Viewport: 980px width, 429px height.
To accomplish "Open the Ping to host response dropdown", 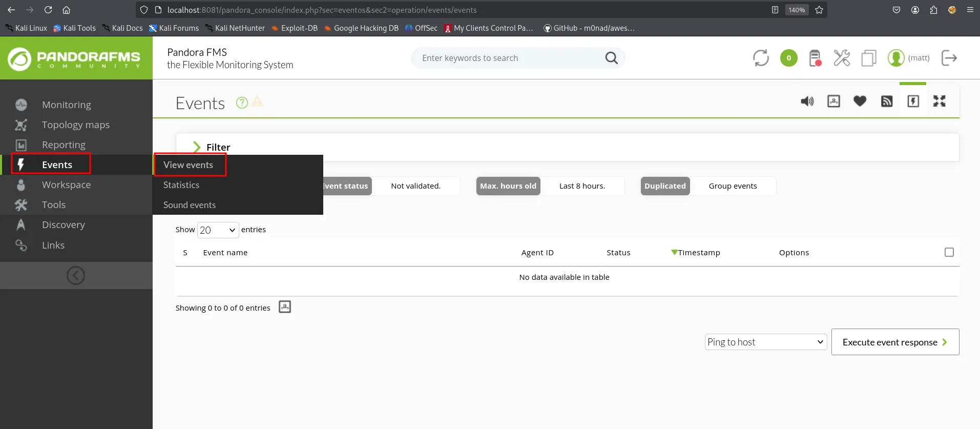I will pos(766,342).
